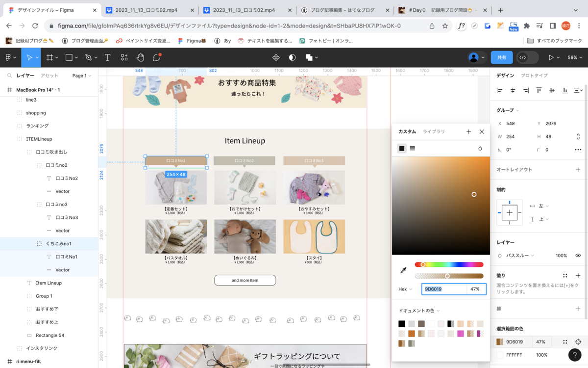Click the target icon beside 9D6019 selection color

click(578, 342)
